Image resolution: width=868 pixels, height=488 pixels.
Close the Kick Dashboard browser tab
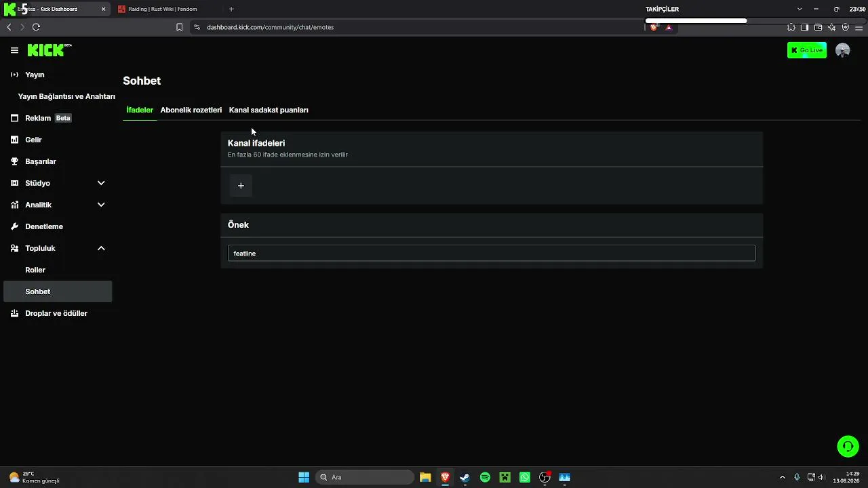pyautogui.click(x=104, y=9)
